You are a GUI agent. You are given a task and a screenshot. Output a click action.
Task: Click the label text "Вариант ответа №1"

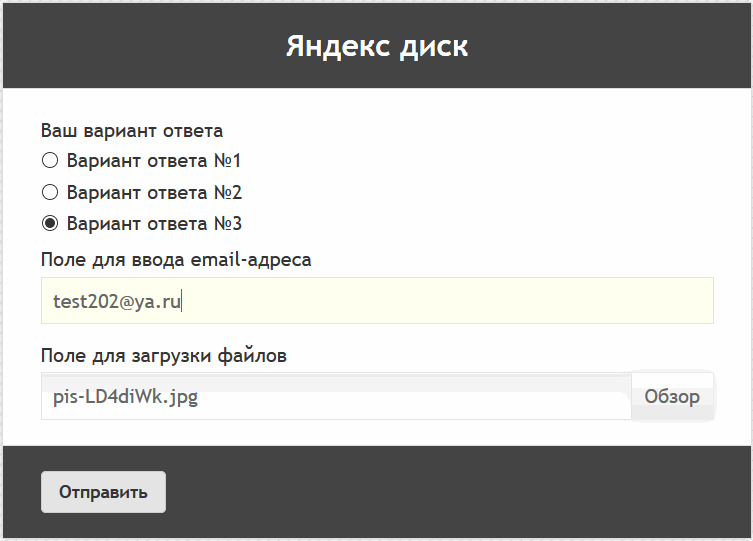(154, 160)
